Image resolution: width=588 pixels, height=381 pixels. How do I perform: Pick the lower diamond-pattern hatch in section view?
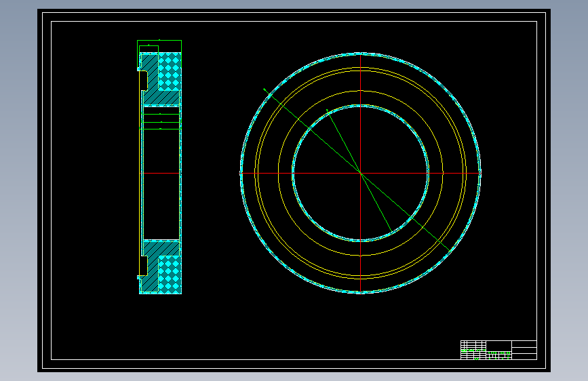[x=170, y=275]
